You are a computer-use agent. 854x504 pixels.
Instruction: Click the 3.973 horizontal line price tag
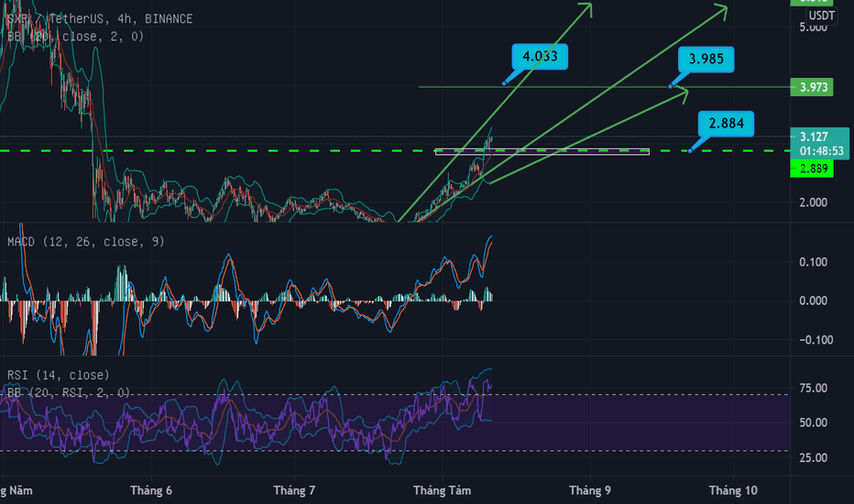(812, 87)
